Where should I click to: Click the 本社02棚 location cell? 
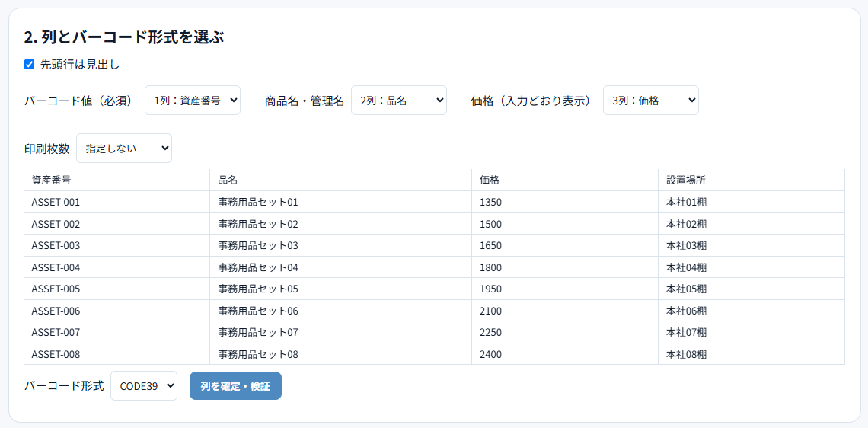(x=752, y=224)
